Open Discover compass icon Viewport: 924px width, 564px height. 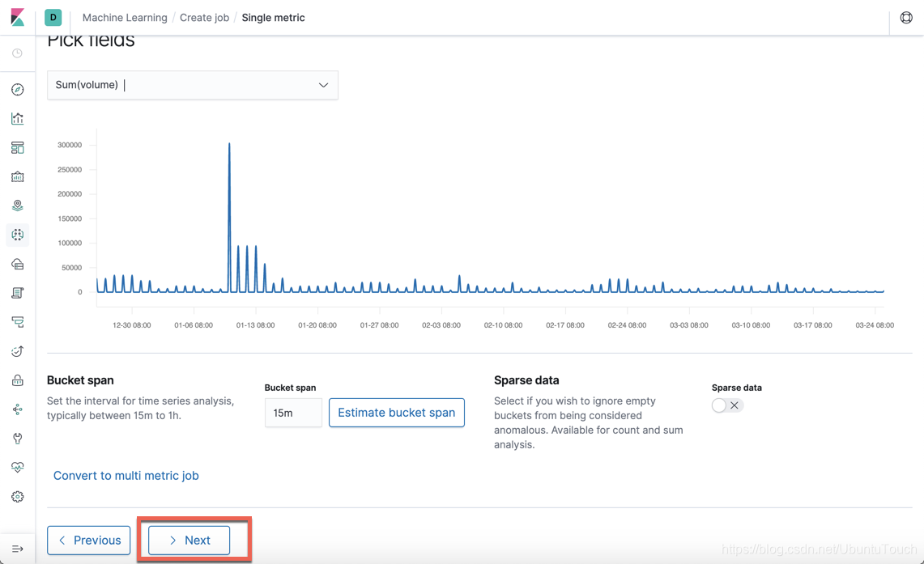[x=18, y=90]
